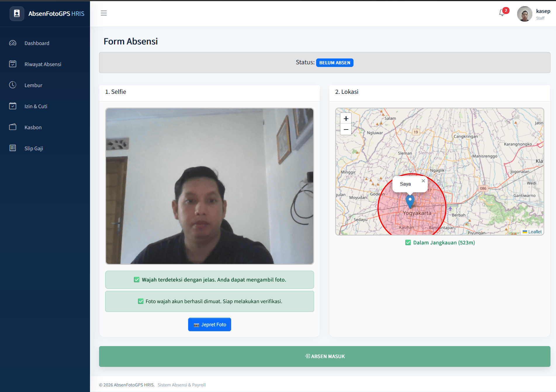This screenshot has width=556, height=392.
Task: Click the Wajah terdeteksi dengan jelas message
Action: [209, 280]
